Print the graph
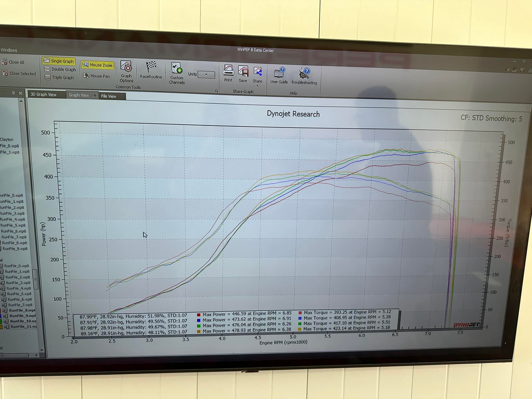Viewport: 532px width, 399px height. click(x=228, y=73)
